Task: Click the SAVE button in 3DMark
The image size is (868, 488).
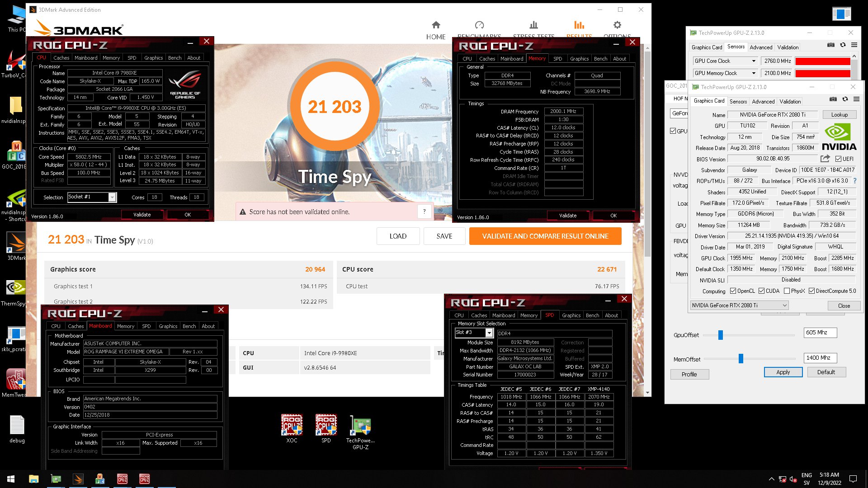Action: coord(444,236)
